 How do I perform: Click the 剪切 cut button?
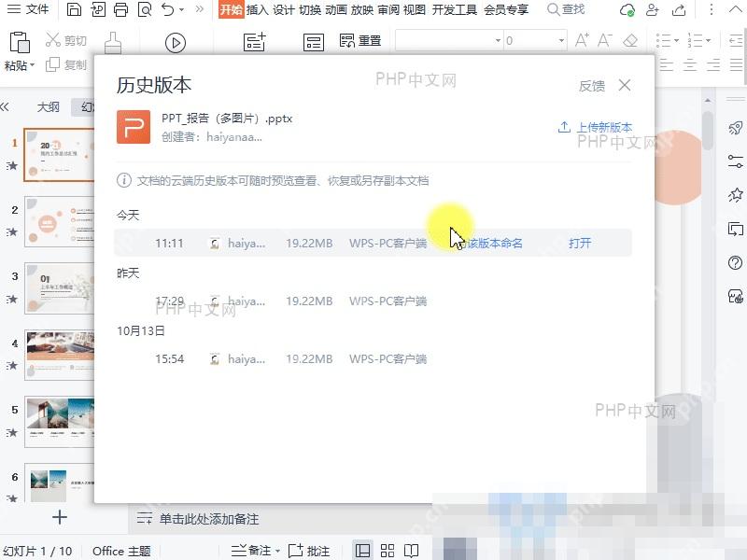(66, 40)
